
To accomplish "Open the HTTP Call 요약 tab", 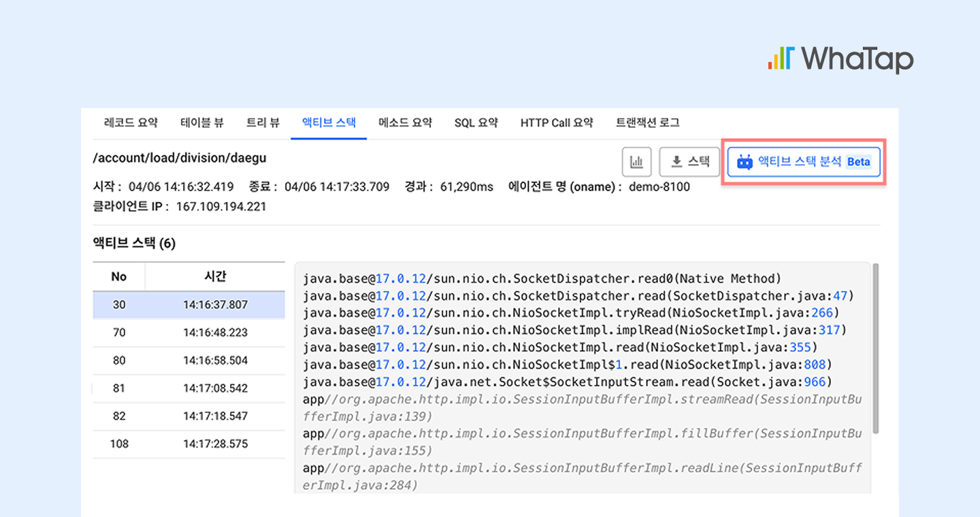I will coord(557,122).
